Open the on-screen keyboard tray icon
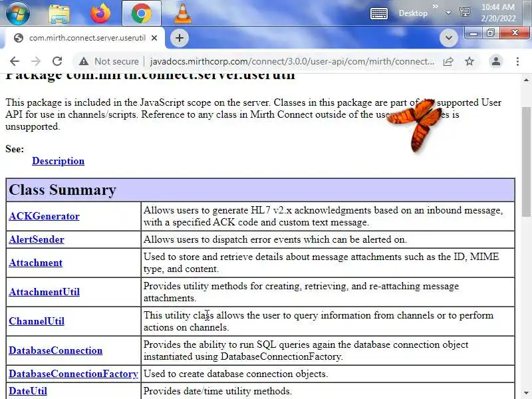 379,13
